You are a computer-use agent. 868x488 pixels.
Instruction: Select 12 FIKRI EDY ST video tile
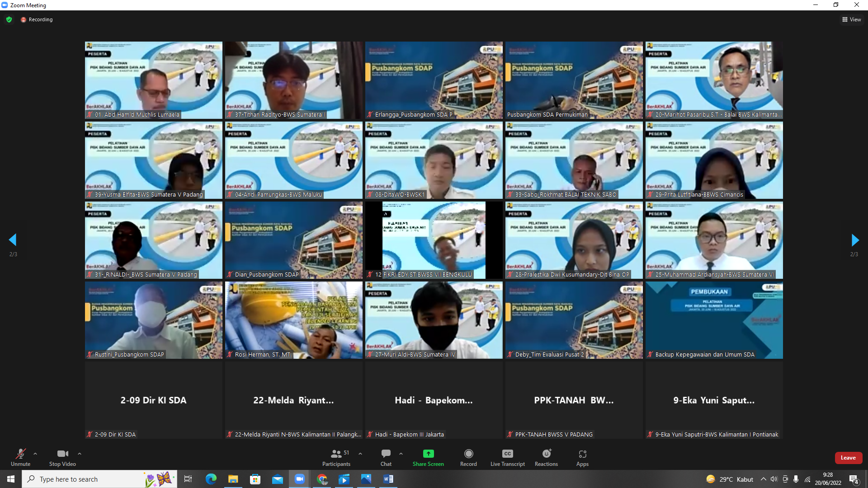point(434,240)
